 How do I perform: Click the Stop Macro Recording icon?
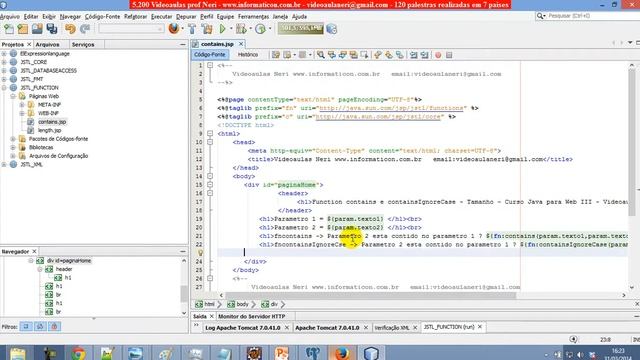[x=449, y=55]
